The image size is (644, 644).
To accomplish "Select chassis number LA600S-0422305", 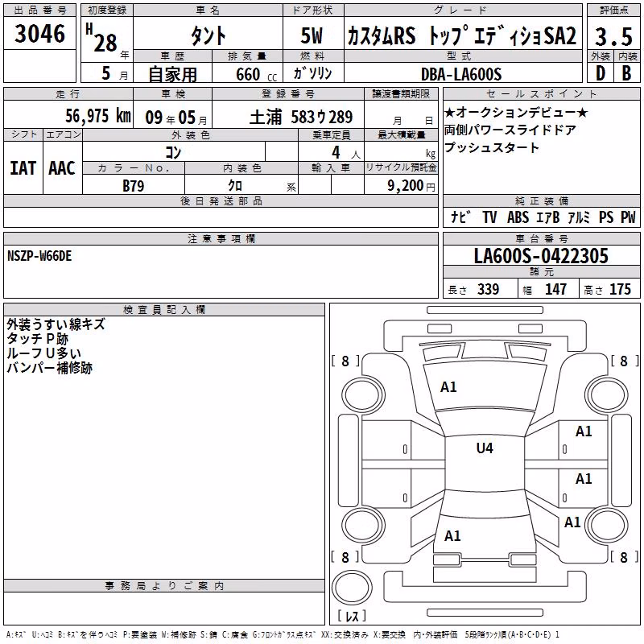I will [541, 255].
